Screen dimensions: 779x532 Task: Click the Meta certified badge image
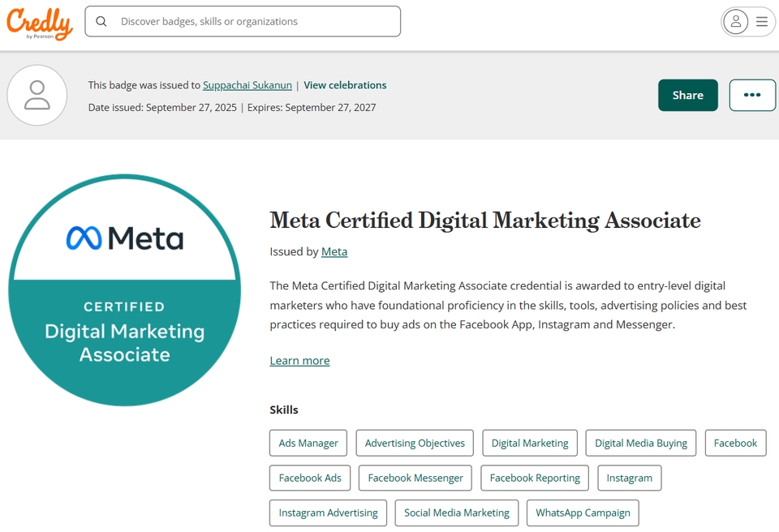(124, 290)
